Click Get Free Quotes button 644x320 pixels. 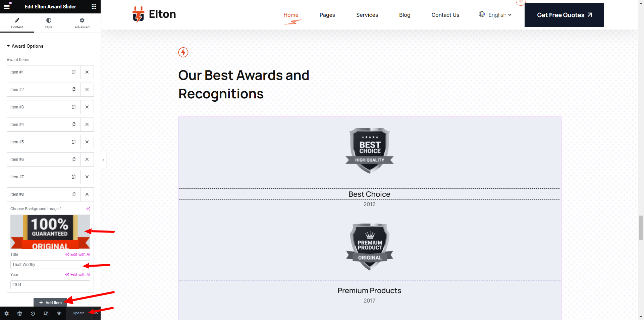click(x=564, y=15)
